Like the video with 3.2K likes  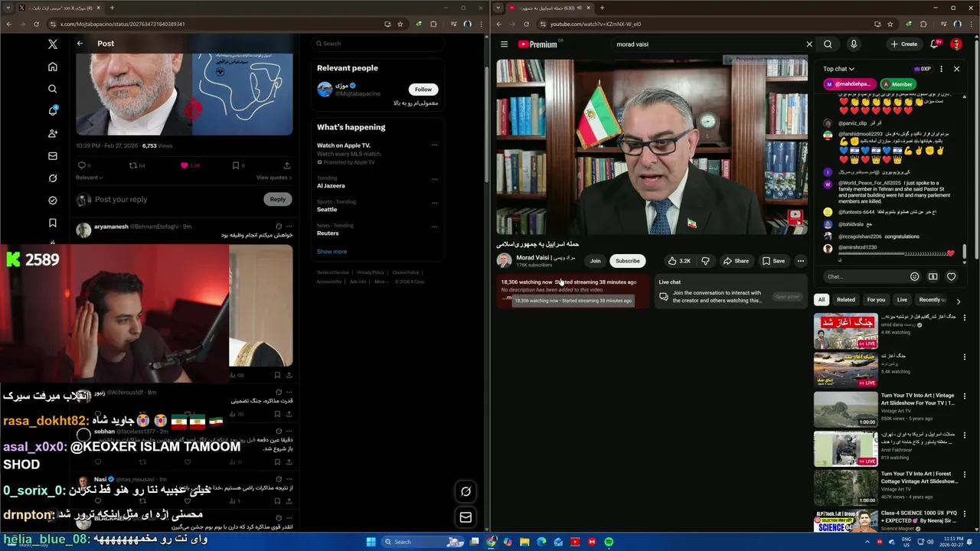coord(679,261)
